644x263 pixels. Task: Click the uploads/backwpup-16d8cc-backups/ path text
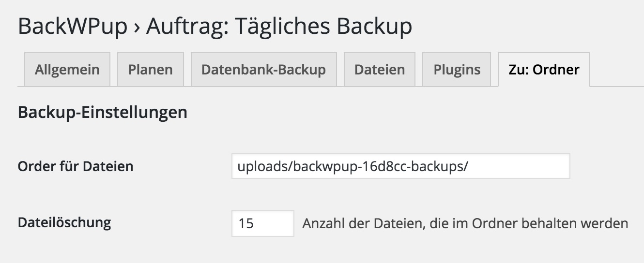click(353, 166)
